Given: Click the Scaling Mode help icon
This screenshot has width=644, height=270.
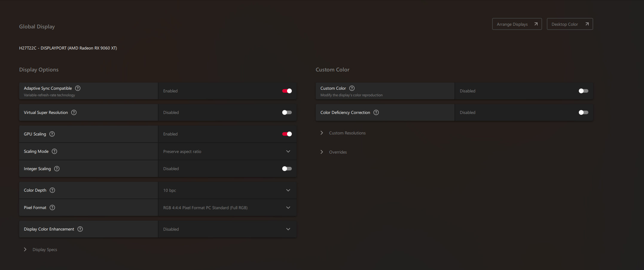Looking at the screenshot, I should pos(54,151).
